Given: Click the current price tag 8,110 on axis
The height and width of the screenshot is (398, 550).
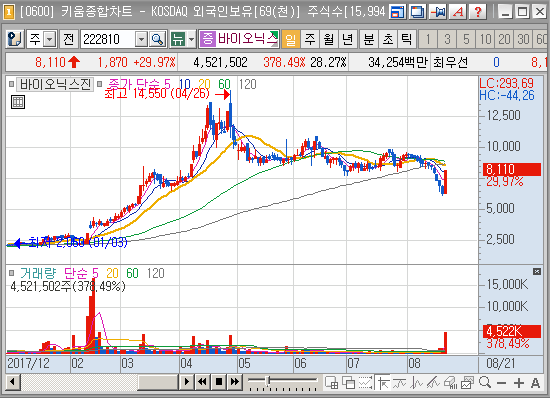Looking at the screenshot, I should pos(511,169).
